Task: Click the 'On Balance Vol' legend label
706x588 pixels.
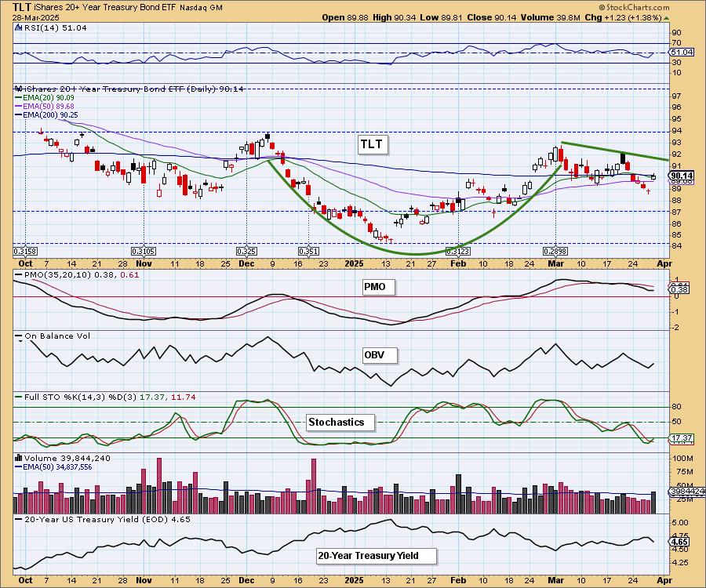Action: coord(57,336)
